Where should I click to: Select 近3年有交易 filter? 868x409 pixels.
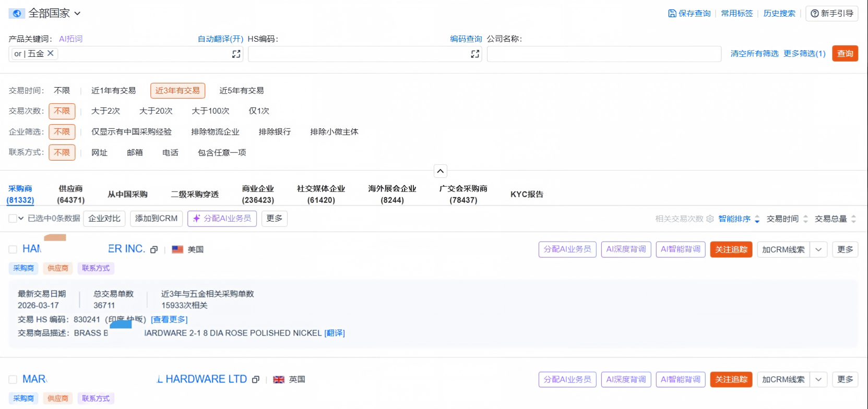tap(177, 91)
